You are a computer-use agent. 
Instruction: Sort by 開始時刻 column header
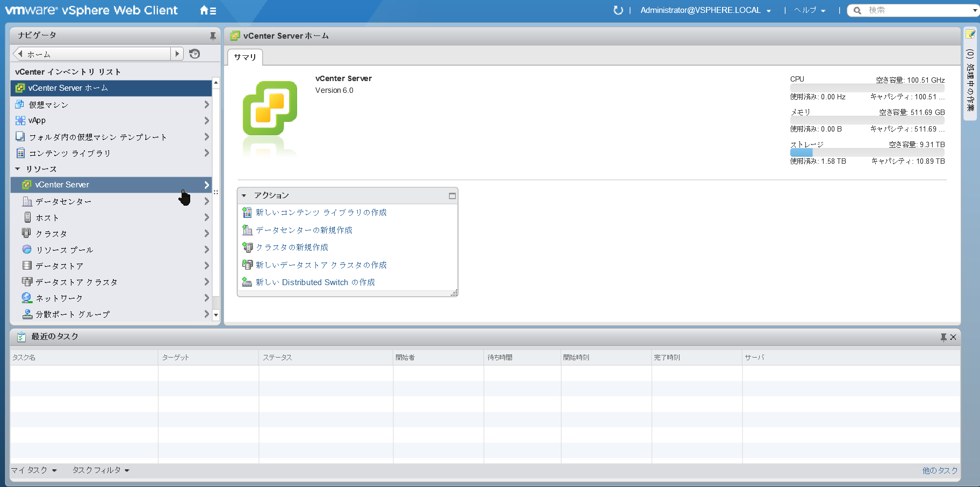(607, 358)
